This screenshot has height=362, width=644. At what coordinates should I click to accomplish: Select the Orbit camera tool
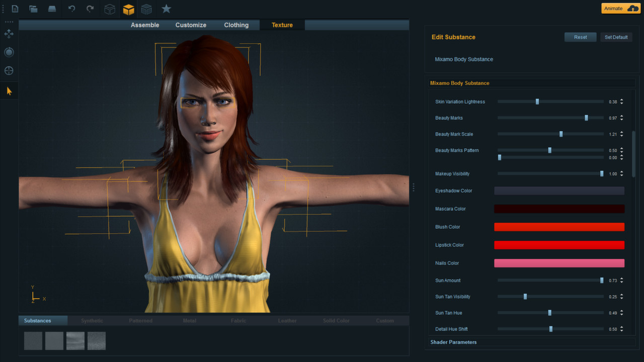coord(9,52)
